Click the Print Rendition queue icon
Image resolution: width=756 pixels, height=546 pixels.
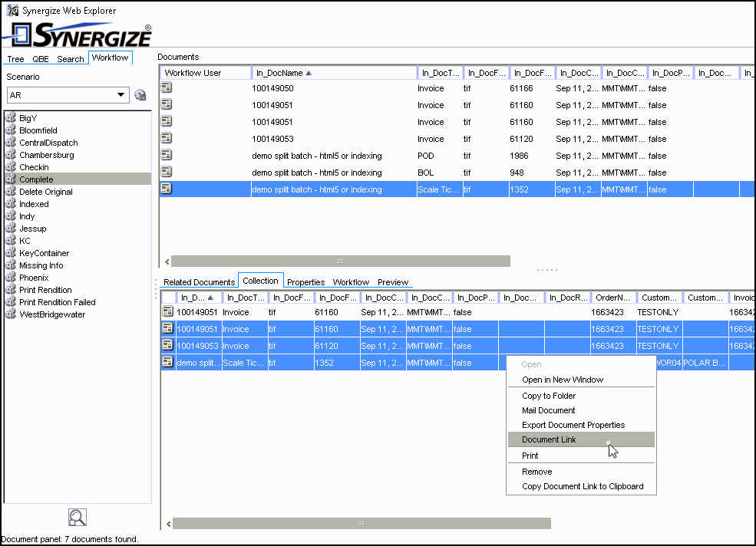[11, 289]
